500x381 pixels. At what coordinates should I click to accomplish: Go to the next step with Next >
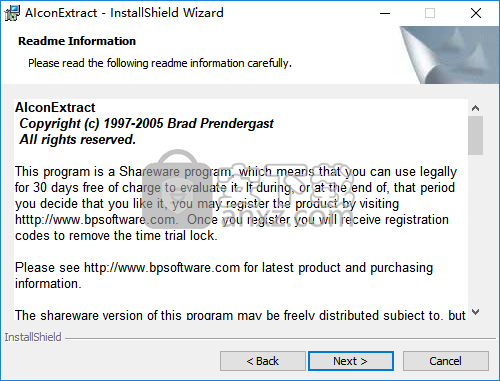pyautogui.click(x=351, y=361)
